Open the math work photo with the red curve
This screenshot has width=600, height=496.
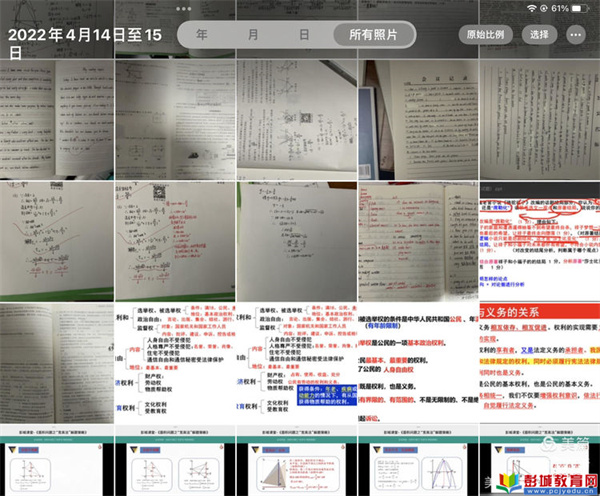(57, 241)
